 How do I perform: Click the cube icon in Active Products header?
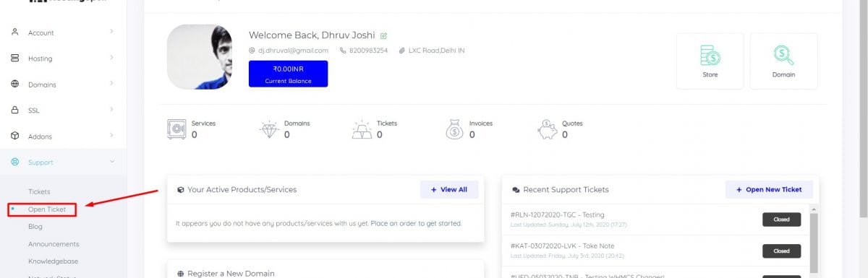point(180,190)
